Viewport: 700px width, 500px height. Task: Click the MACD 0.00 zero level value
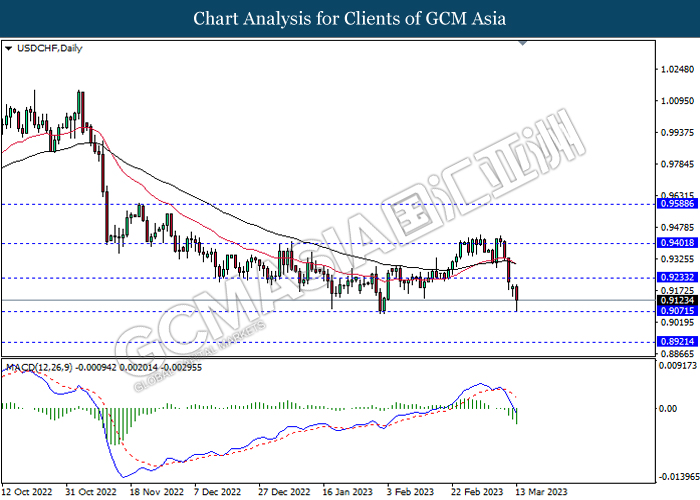tap(668, 408)
